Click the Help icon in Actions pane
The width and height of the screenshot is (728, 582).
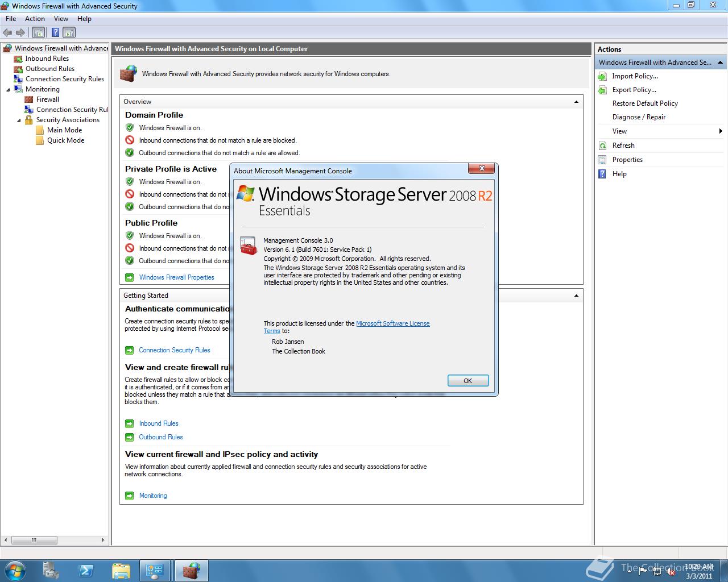click(x=602, y=174)
